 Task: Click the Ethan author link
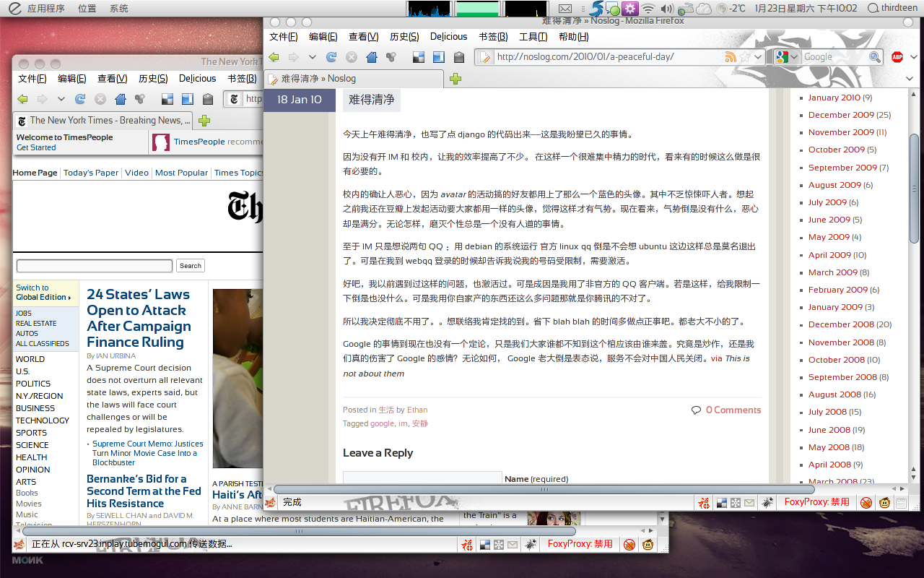(417, 410)
